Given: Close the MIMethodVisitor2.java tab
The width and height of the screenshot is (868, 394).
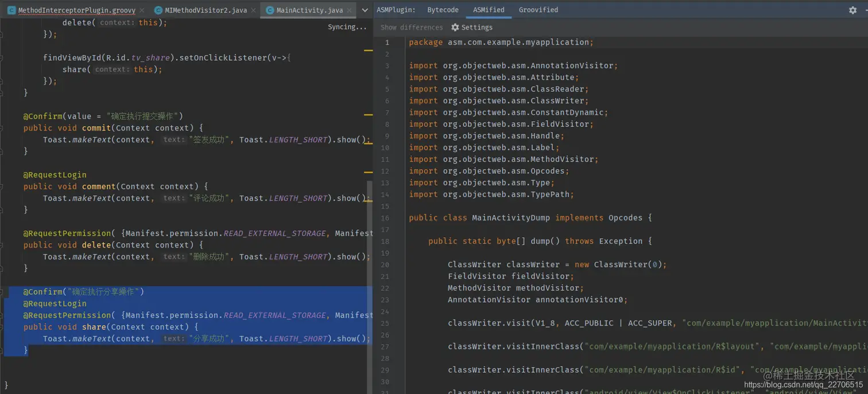Looking at the screenshot, I should tap(253, 10).
